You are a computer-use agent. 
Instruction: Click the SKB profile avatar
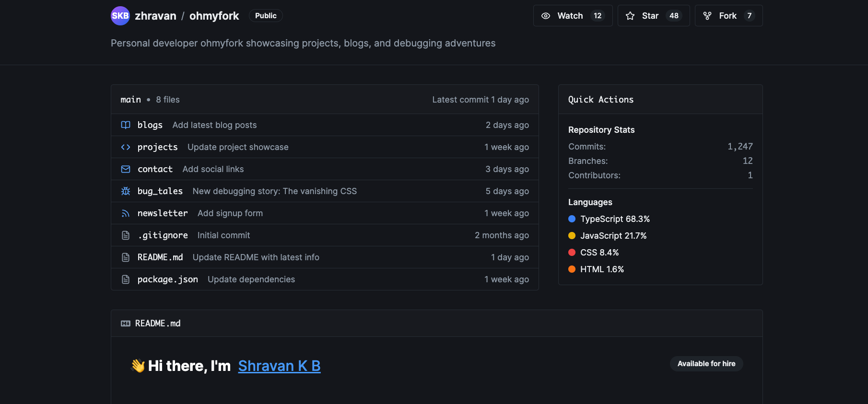coord(120,16)
